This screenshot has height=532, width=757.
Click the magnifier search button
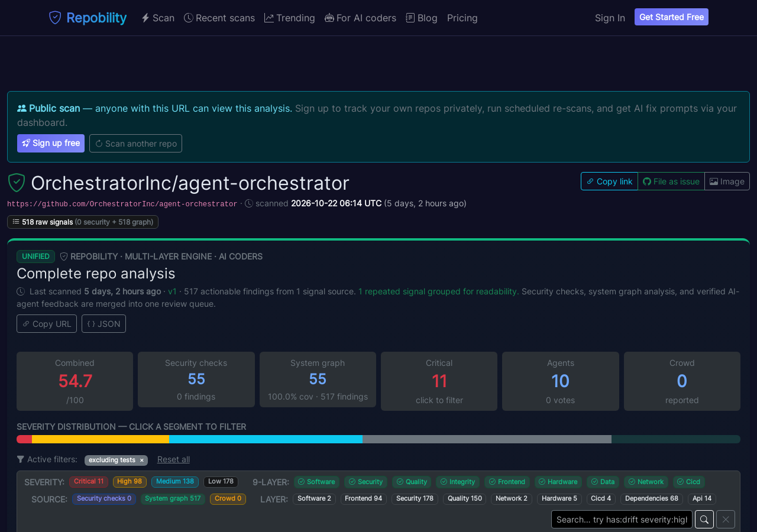point(704,520)
